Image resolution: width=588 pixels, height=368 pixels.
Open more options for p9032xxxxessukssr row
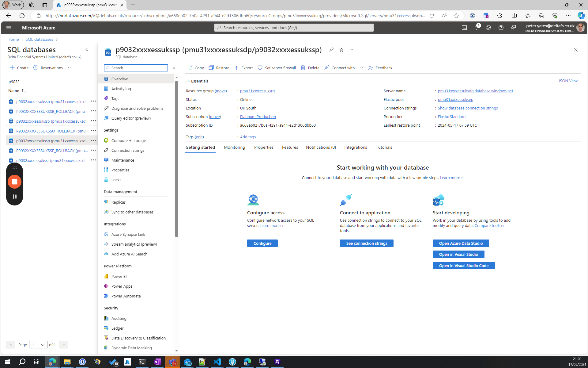pyautogui.click(x=93, y=160)
